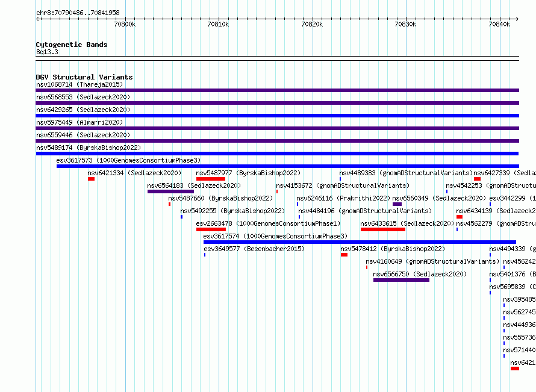Open nsv4160649 (gnomADStructuralVariants) label
Image resolution: width=536 pixels, height=392 pixels.
(432, 261)
